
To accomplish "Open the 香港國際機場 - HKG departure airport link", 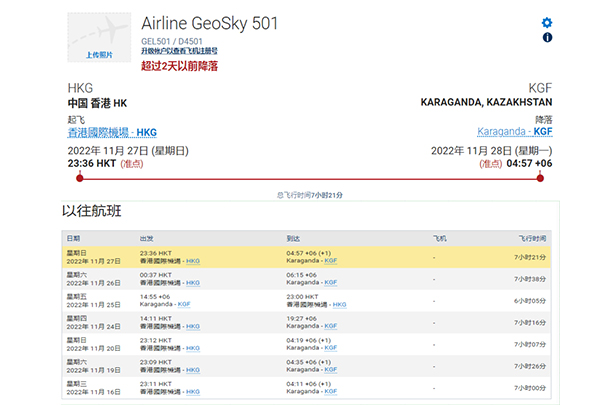I will pos(111,132).
